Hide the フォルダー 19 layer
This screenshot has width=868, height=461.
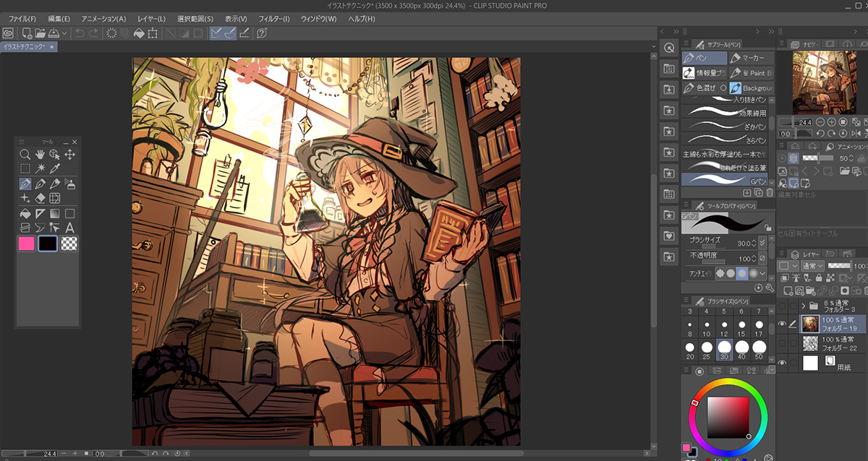pyautogui.click(x=782, y=324)
